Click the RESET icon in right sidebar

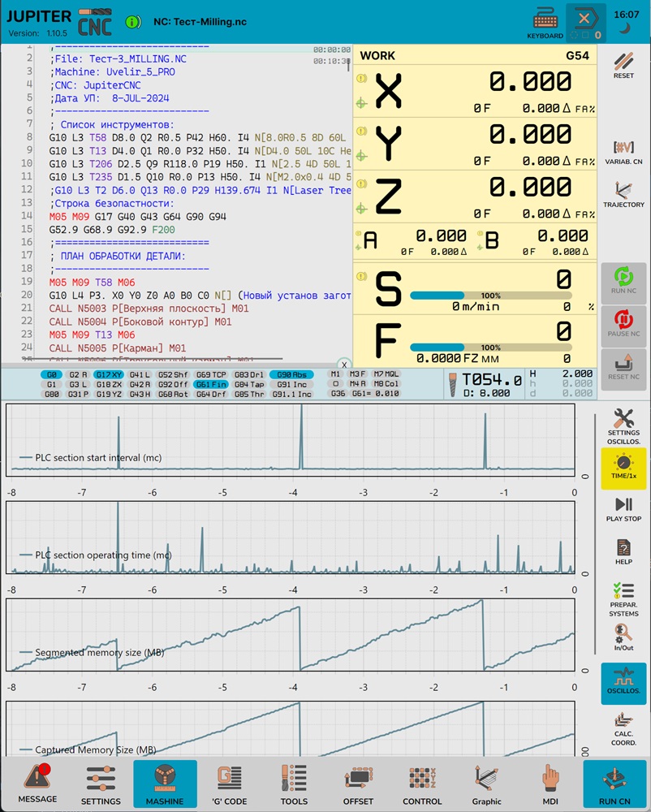click(623, 64)
